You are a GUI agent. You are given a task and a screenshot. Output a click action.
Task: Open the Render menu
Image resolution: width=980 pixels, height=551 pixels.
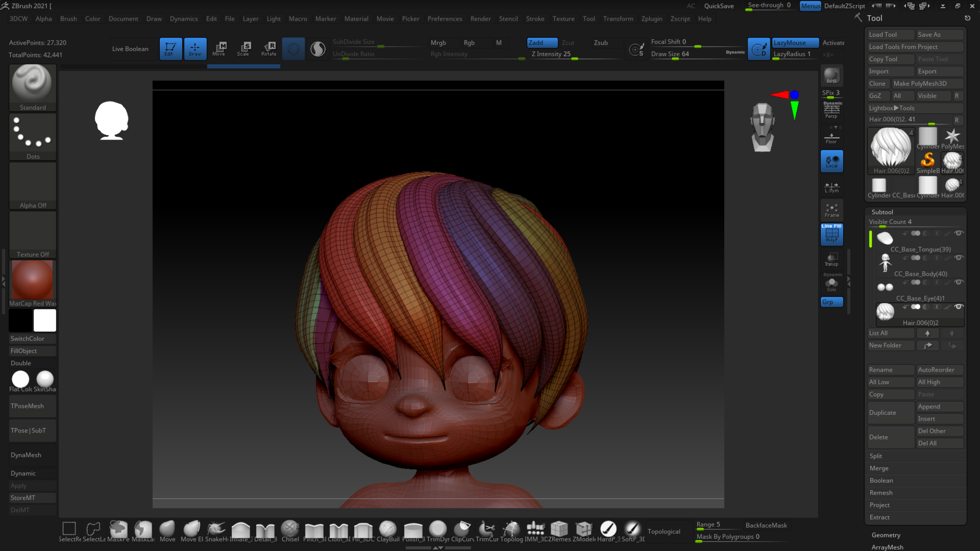480,19
